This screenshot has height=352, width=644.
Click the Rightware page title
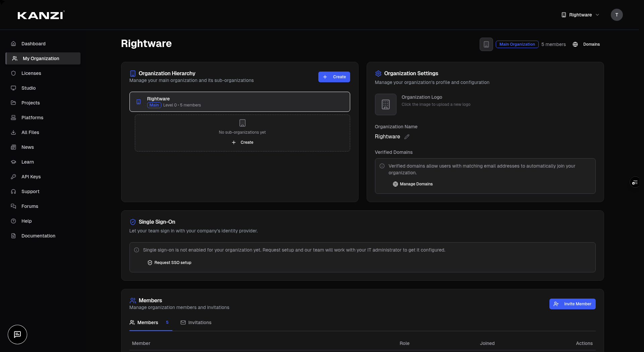(x=146, y=44)
